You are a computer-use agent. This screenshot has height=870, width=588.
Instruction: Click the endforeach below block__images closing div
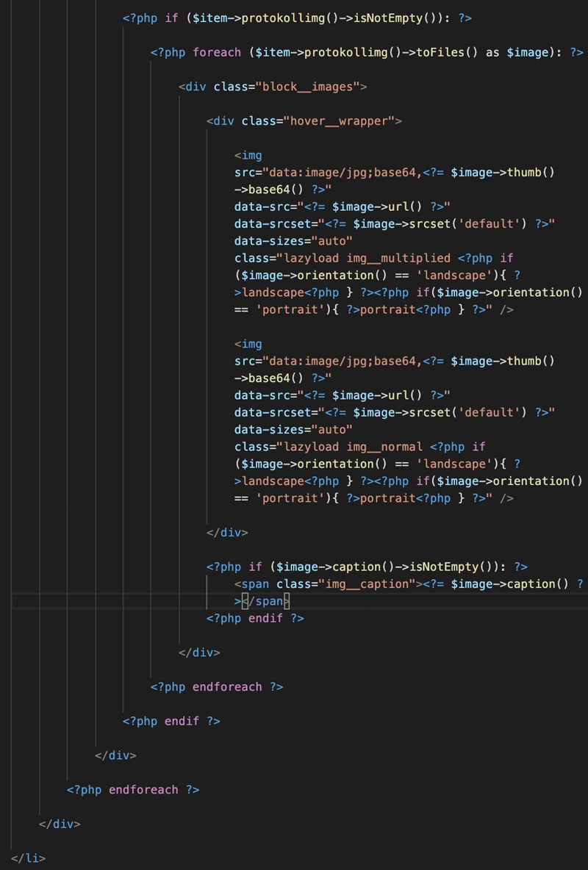[x=227, y=687]
